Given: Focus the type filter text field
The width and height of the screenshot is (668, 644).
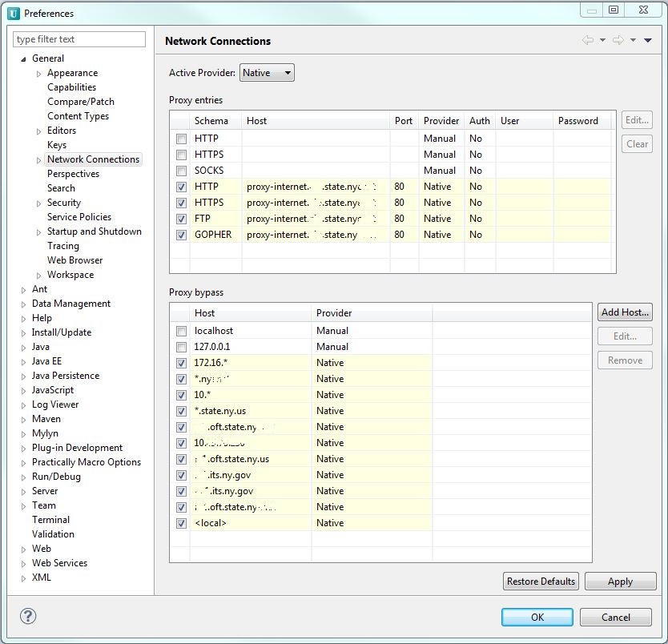Looking at the screenshot, I should tap(79, 39).
